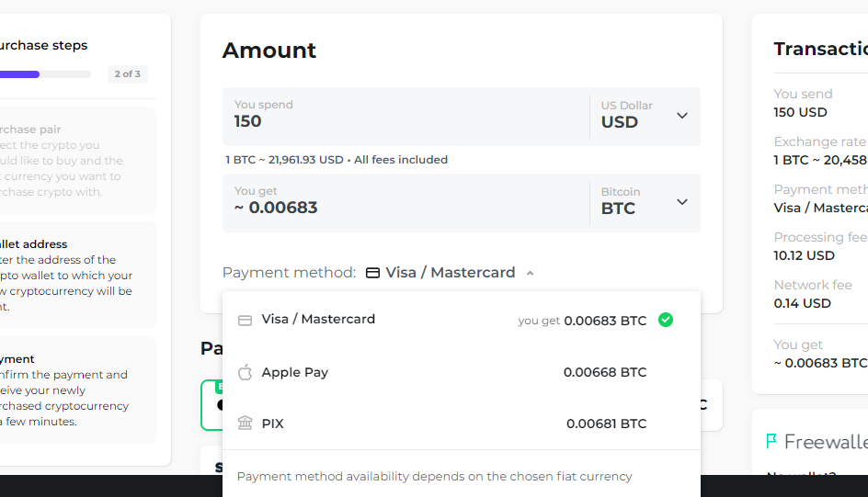This screenshot has width=868, height=497.
Task: Click card icon in Visa / Mastercard option row
Action: (245, 320)
